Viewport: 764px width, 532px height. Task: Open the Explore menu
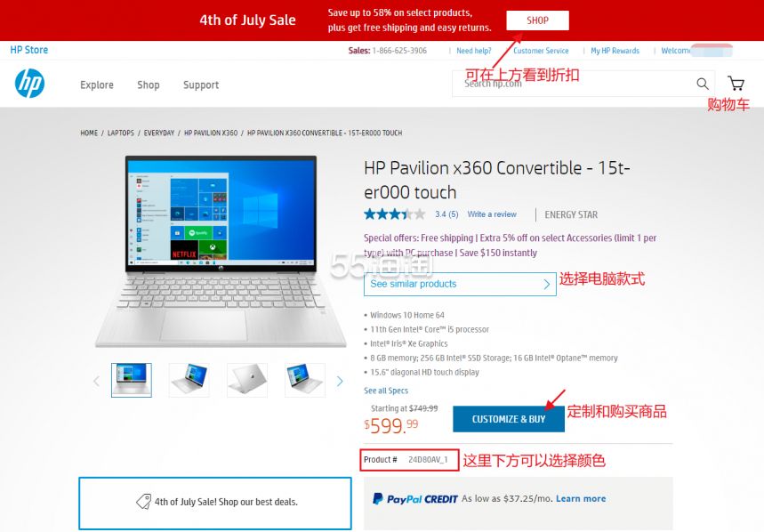click(x=97, y=85)
